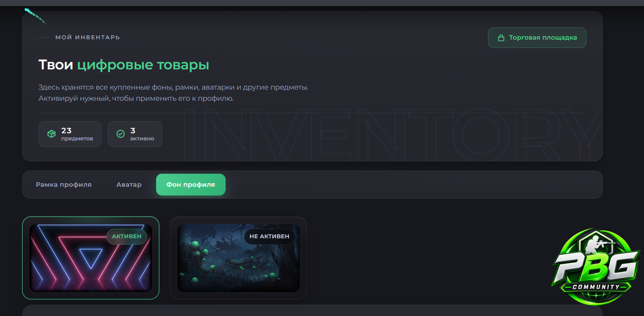The width and height of the screenshot is (644, 316).
Task: Click the inventory description paragraph text
Action: tap(173, 93)
